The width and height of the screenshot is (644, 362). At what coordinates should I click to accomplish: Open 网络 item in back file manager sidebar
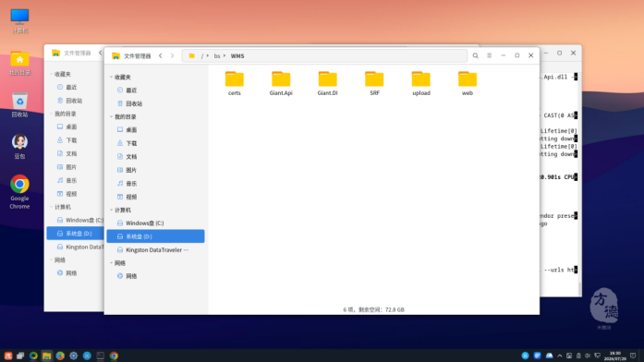pyautogui.click(x=75, y=273)
